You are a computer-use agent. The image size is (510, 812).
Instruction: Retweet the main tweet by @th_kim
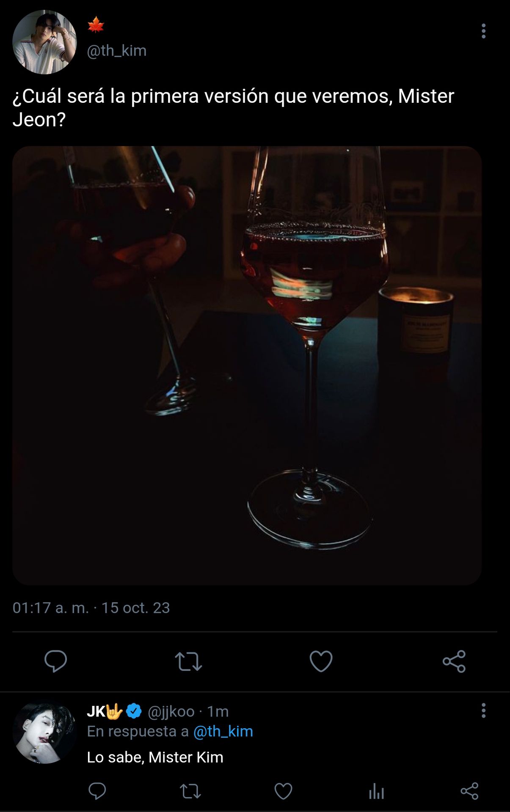[x=188, y=661]
